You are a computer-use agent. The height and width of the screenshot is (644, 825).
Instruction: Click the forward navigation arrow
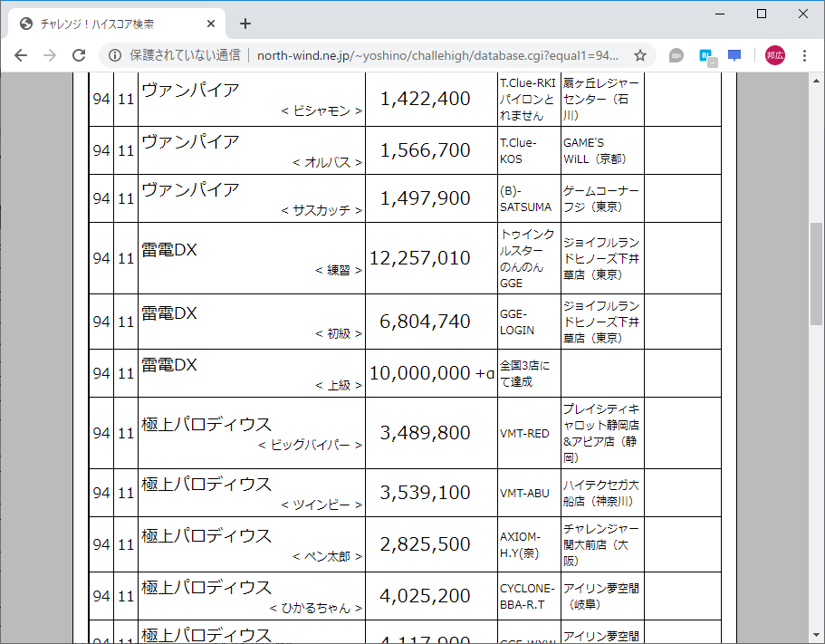pyautogui.click(x=49, y=54)
